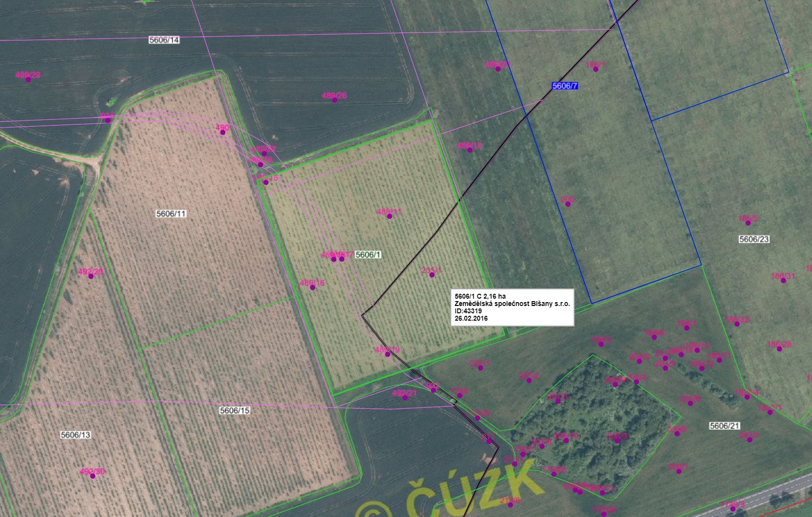Select the parcel point marker 489/11
Screen dimensions: 812x517
click(390, 216)
